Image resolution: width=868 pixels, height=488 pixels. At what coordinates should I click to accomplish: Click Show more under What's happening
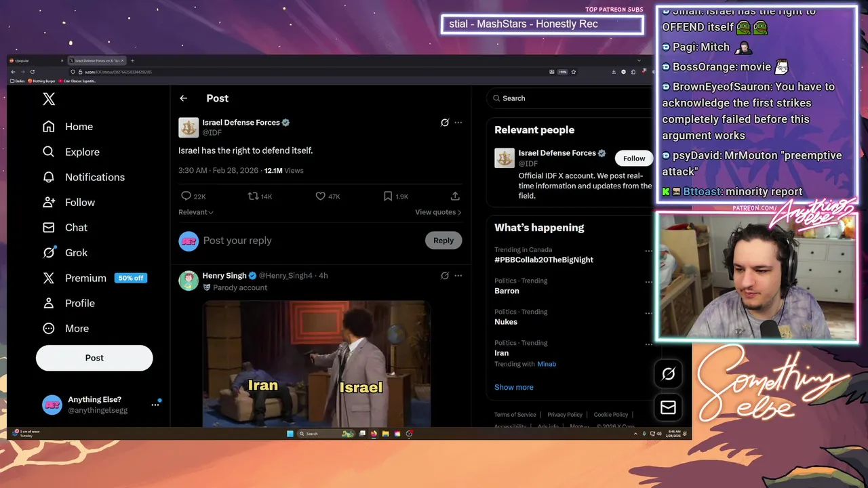pyautogui.click(x=514, y=387)
